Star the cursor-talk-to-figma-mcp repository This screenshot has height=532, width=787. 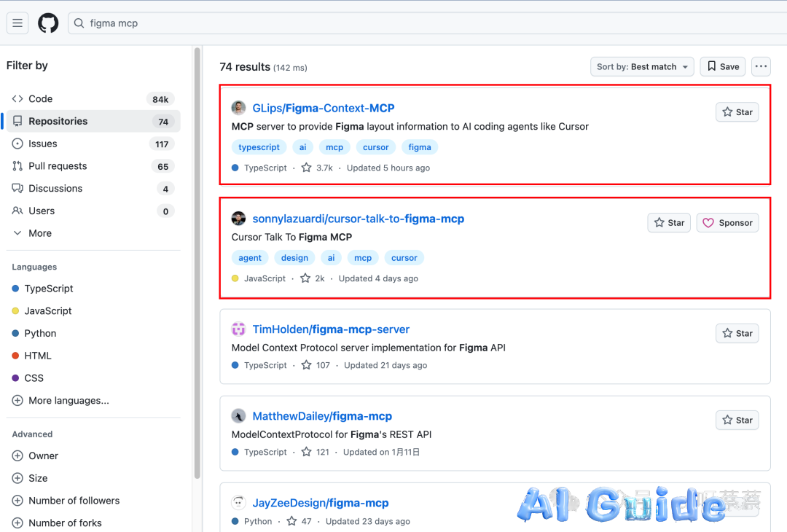669,223
